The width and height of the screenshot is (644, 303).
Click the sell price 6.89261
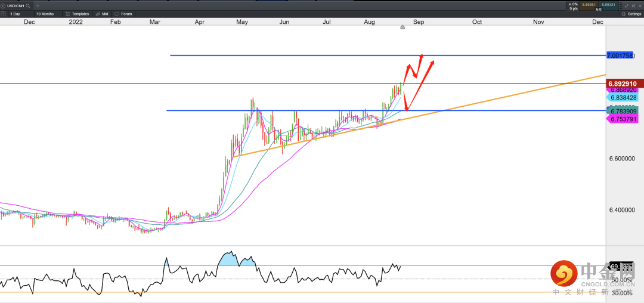(x=589, y=5)
